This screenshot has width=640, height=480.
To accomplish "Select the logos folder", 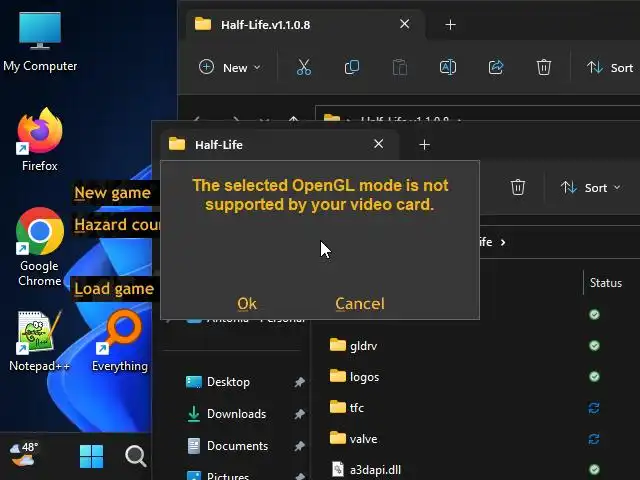I will coord(354,377).
